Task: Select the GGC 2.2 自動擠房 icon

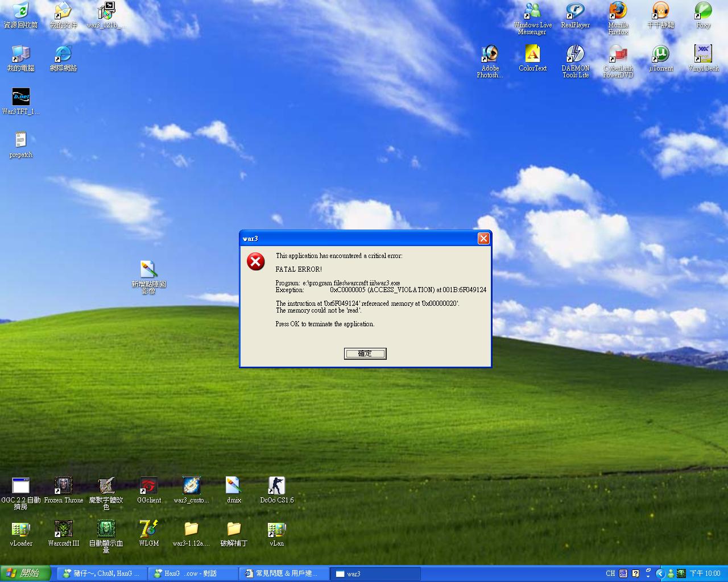Action: pyautogui.click(x=20, y=493)
